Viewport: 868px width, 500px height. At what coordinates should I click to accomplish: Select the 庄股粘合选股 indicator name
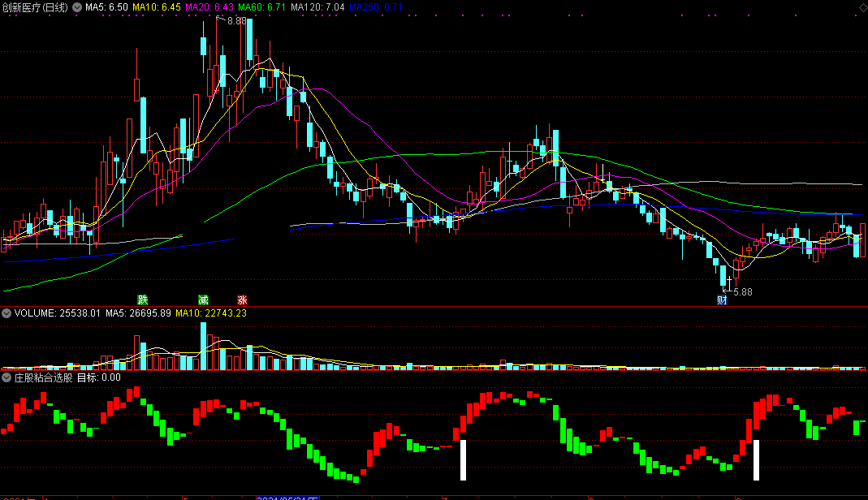coord(43,377)
